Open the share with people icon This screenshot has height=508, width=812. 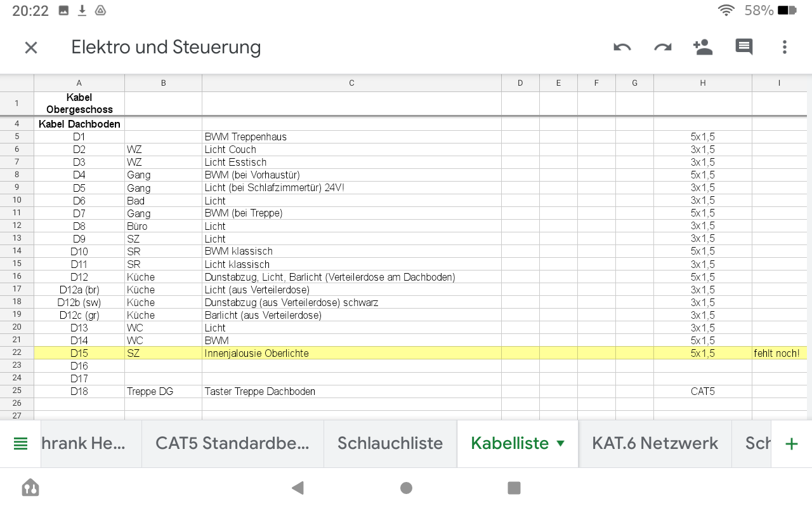click(x=703, y=48)
